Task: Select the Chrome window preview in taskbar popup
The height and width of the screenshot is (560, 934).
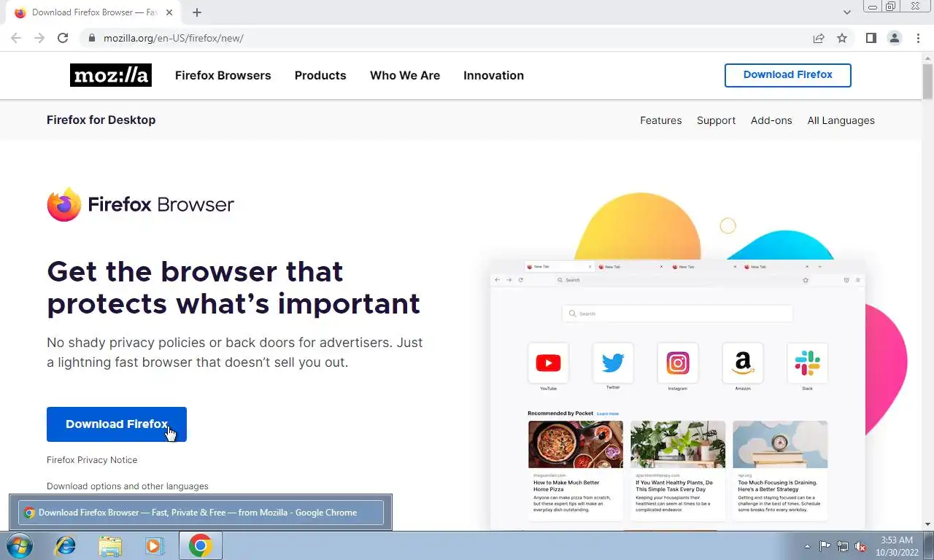Action: [x=201, y=513]
